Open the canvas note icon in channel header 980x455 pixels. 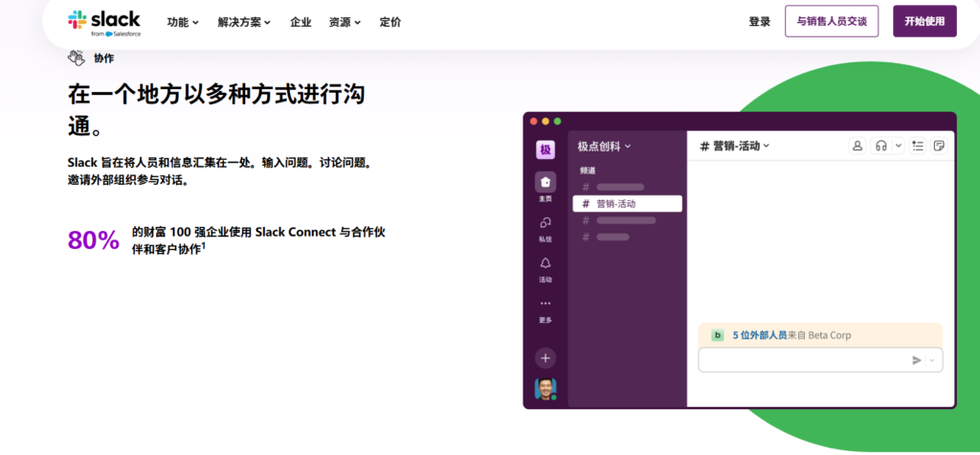tap(939, 146)
